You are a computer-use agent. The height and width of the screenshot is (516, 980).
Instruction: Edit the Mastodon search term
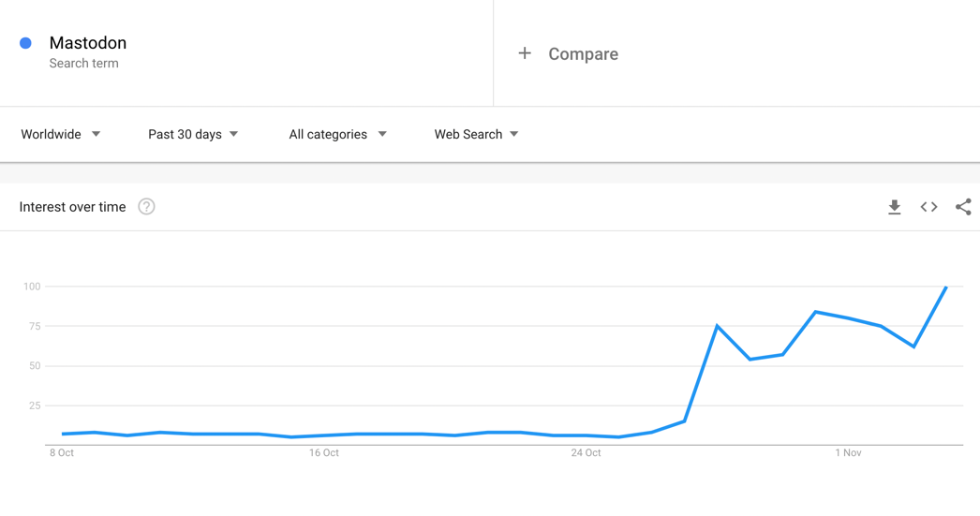[88, 43]
